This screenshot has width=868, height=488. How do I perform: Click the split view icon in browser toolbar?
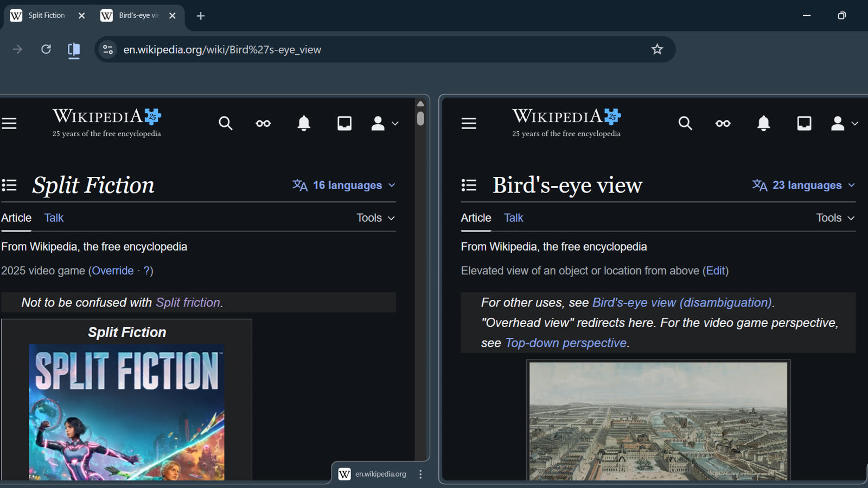[x=74, y=50]
